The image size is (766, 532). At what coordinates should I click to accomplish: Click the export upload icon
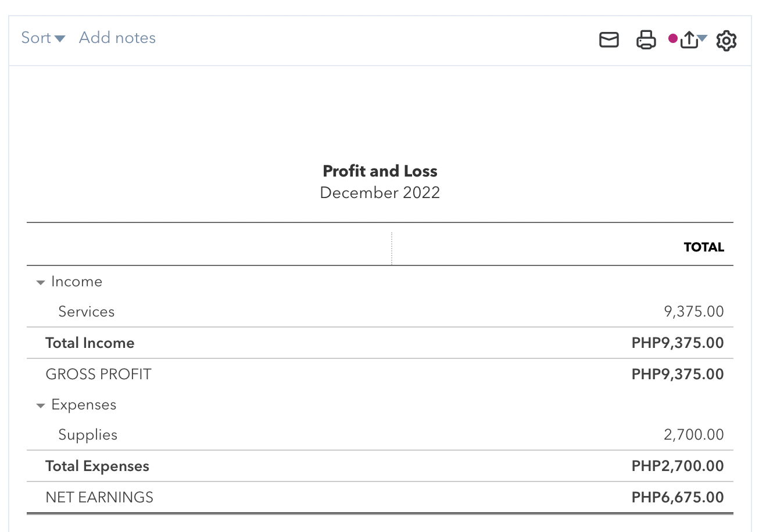tap(689, 40)
